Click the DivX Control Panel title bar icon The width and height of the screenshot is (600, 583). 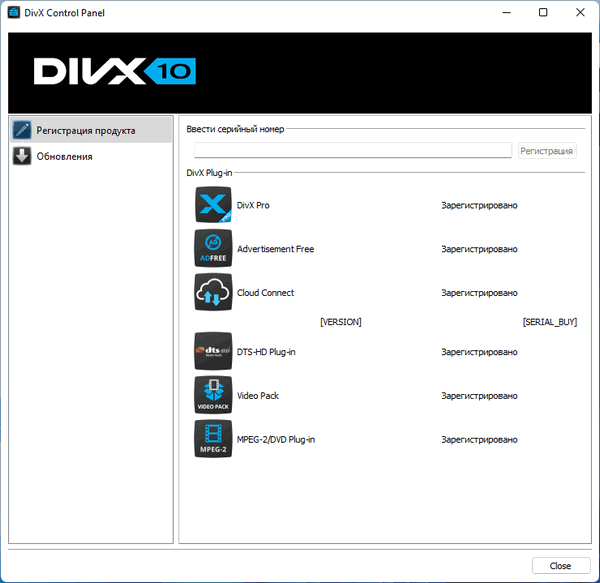(14, 13)
